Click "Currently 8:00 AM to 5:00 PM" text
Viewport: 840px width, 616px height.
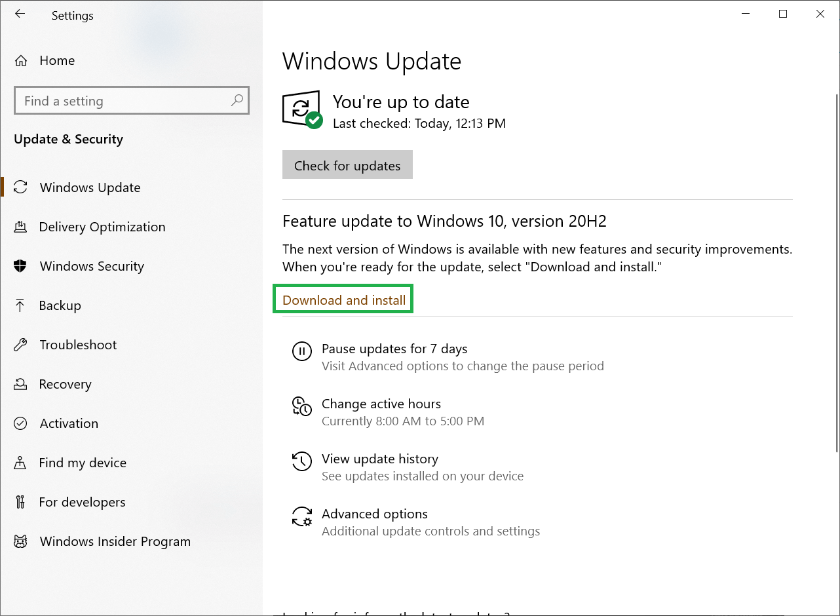pyautogui.click(x=403, y=421)
